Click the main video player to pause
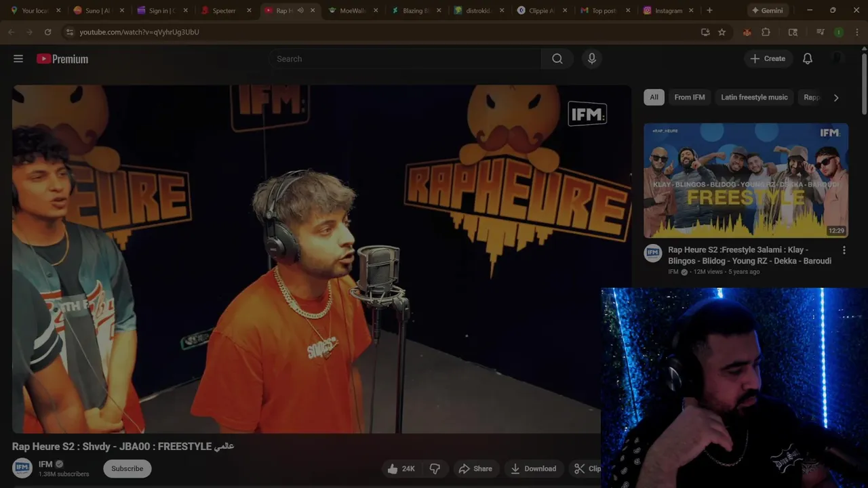This screenshot has height=488, width=868. point(321,259)
